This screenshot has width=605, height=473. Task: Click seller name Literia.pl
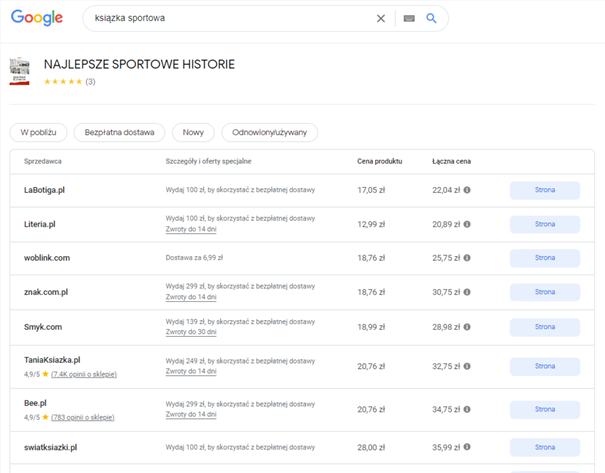[40, 224]
